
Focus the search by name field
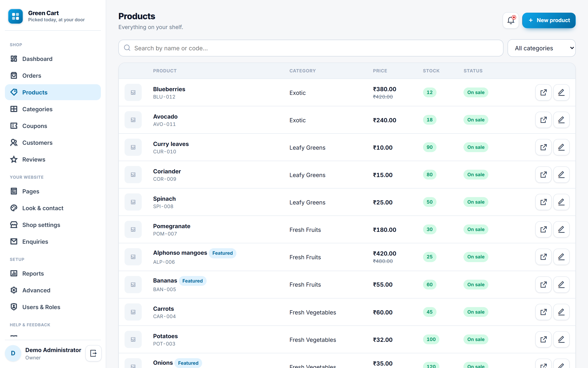point(311,48)
